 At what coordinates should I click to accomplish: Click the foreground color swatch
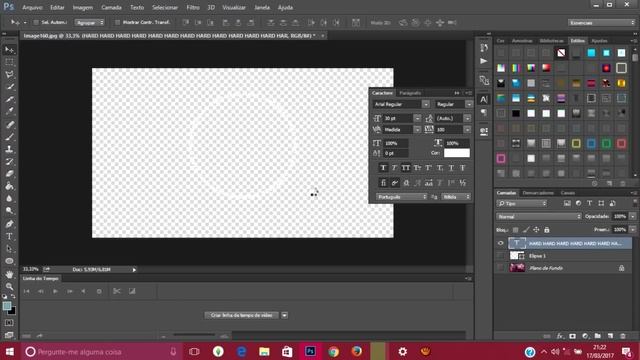(x=7, y=306)
